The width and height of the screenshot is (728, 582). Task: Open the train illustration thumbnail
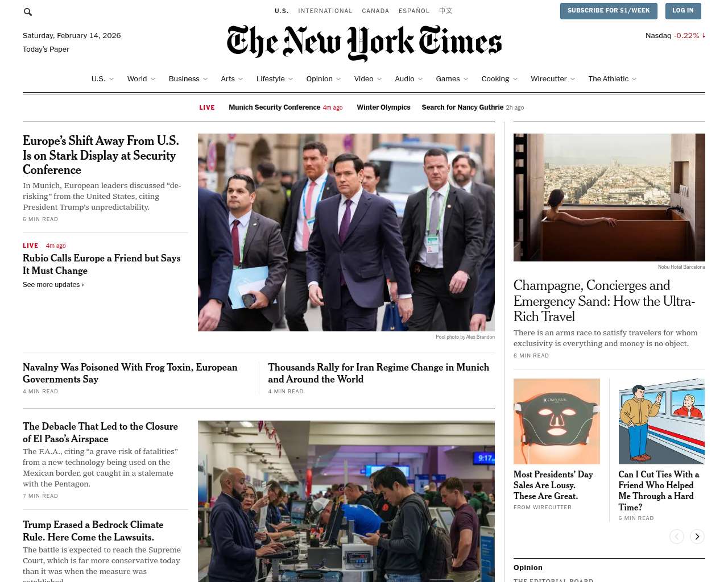pyautogui.click(x=661, y=421)
